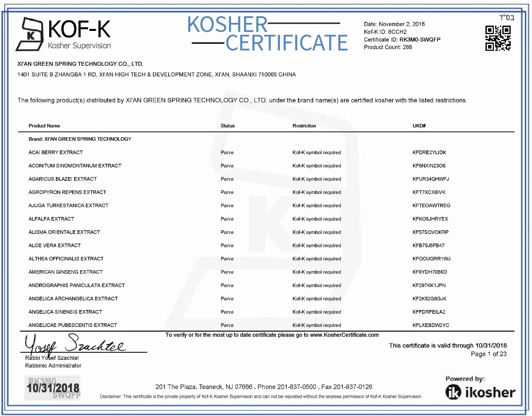Select ALFALFA EXTRACT product name
Image resolution: width=532 pixels, height=416 pixels.
click(x=51, y=219)
